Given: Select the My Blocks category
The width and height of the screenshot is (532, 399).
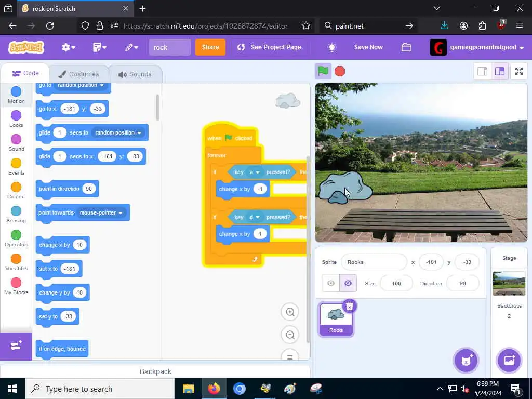Looking at the screenshot, I should (x=16, y=286).
